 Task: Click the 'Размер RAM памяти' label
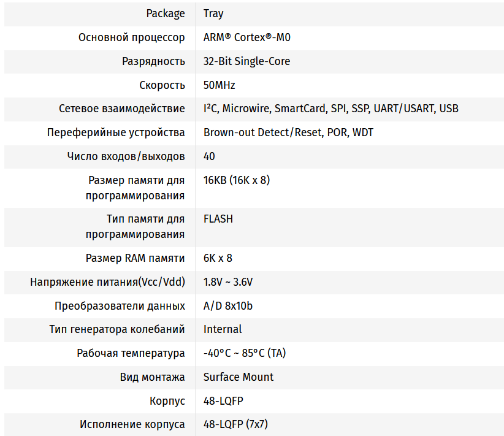[x=135, y=258]
